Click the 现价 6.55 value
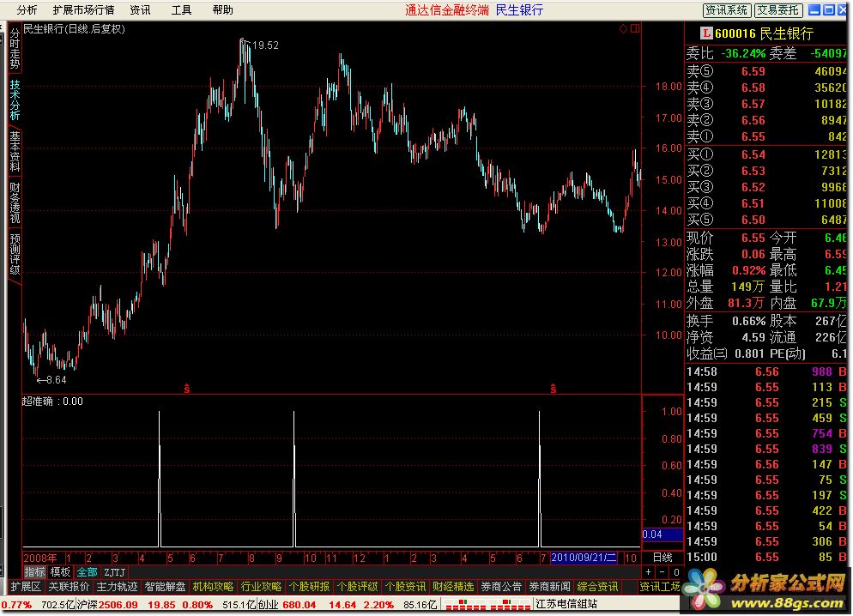This screenshot has height=616, width=853. click(x=753, y=238)
